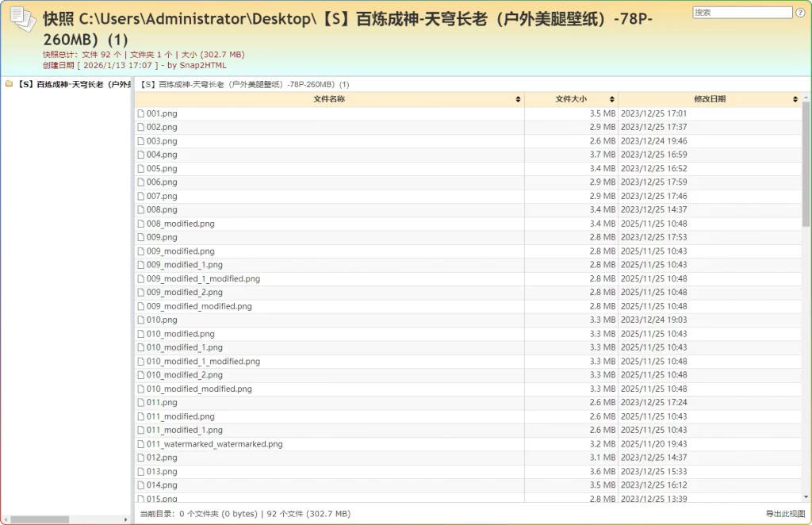The width and height of the screenshot is (812, 525).
Task: Click inside the 搜索 search input box
Action: (741, 12)
